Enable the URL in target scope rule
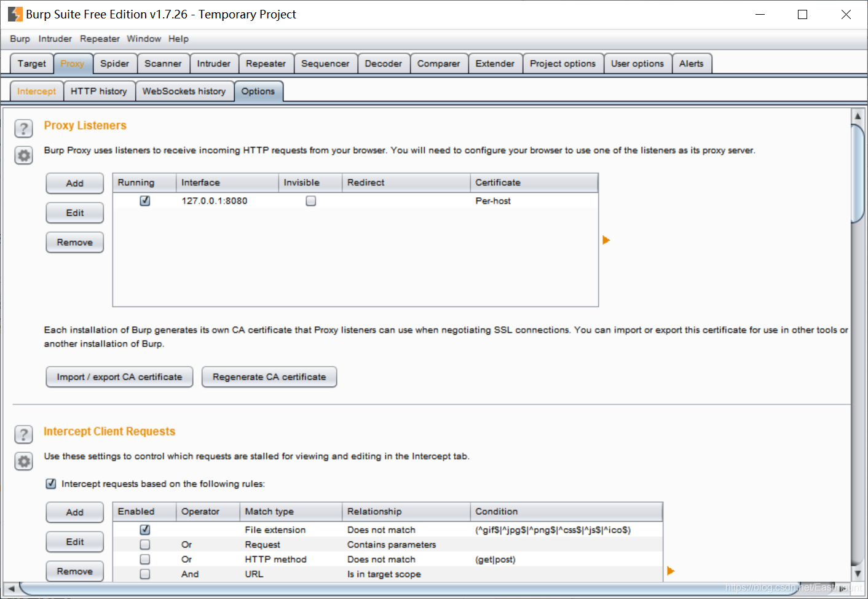Screen dimensions: 868x599 click(x=145, y=574)
